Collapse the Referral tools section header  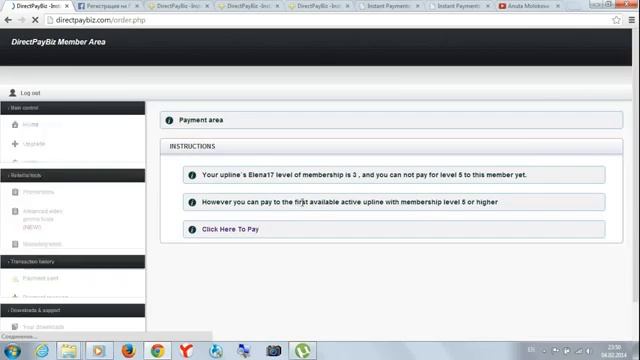(x=73, y=175)
